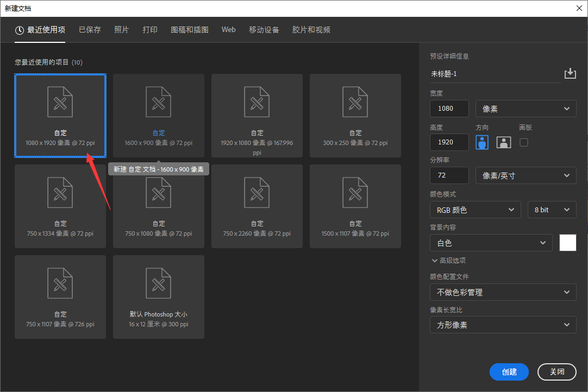Open the RGB 颜色 color mode dropdown
This screenshot has height=392, width=588.
[x=475, y=210]
